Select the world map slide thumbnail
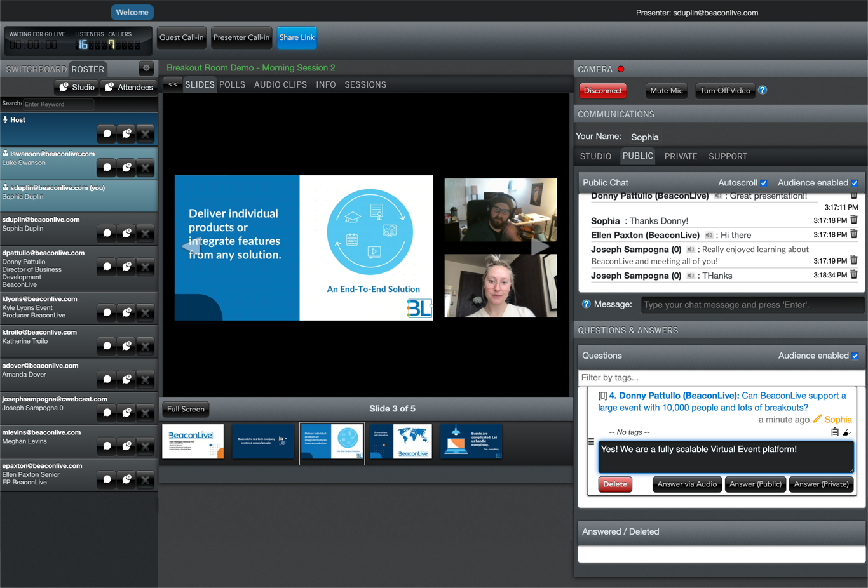 [x=401, y=441]
